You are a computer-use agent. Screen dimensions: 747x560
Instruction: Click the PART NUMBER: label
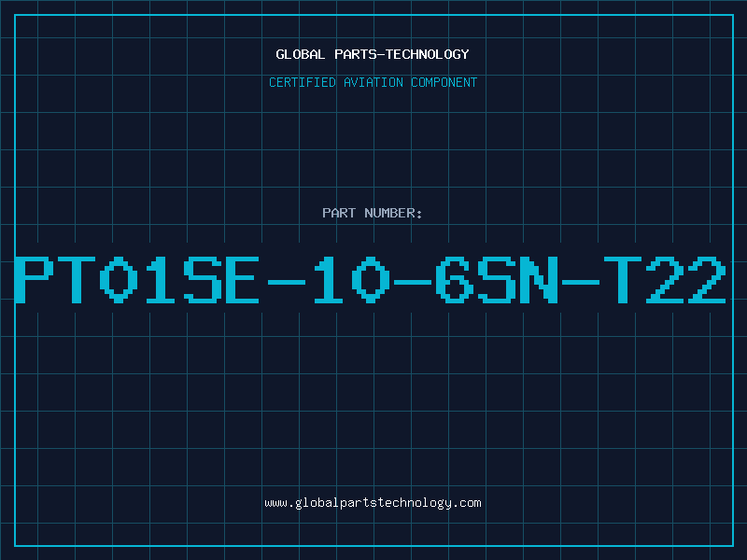373,213
